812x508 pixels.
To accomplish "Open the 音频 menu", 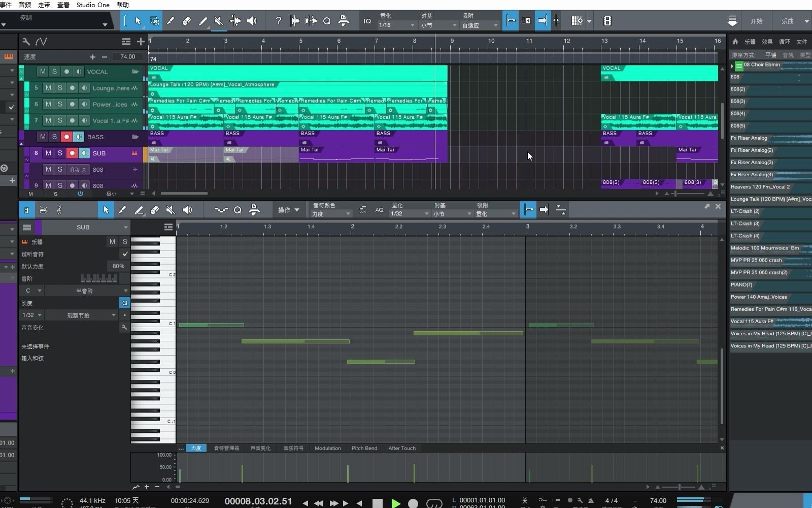I will (24, 5).
